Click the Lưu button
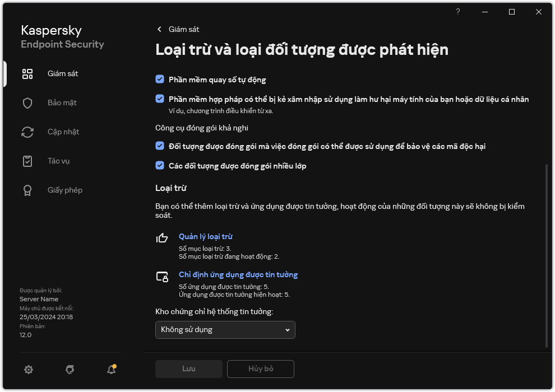Image resolution: width=555 pixels, height=392 pixels. click(x=189, y=369)
